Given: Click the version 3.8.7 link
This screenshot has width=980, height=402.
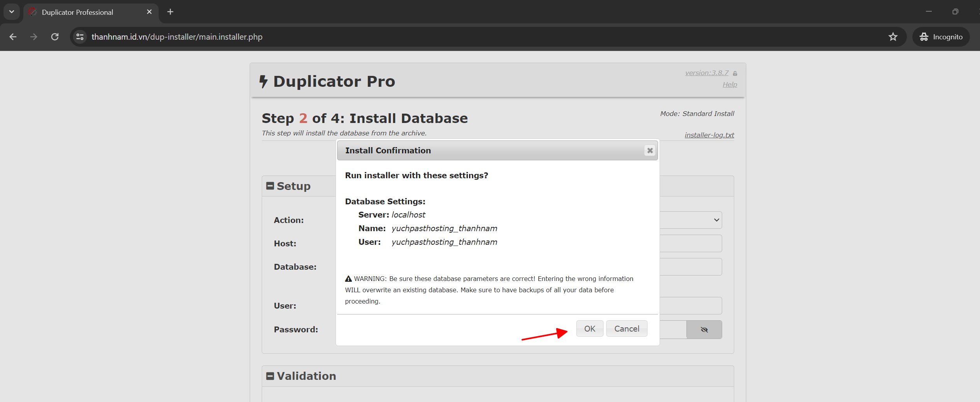Looking at the screenshot, I should pyautogui.click(x=707, y=73).
